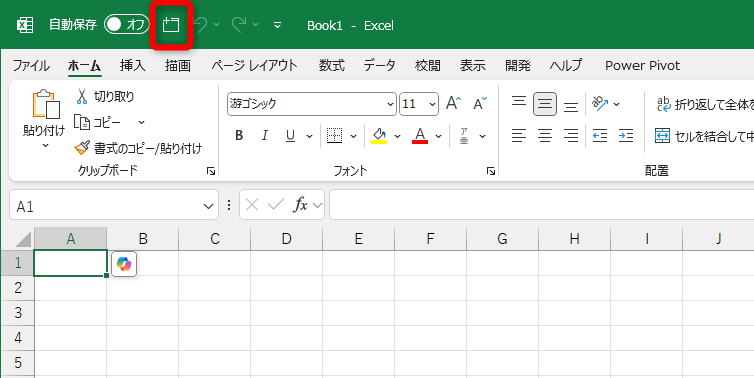Click increase indent icon

626,136
